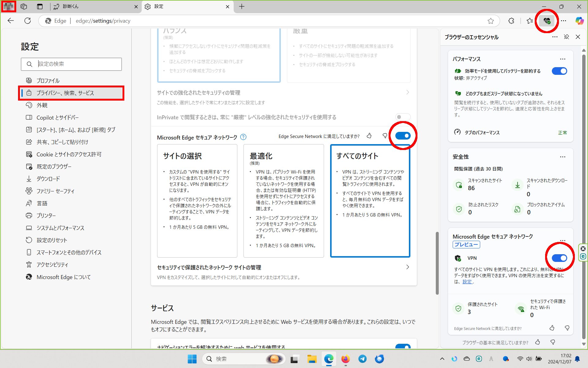This screenshot has height=368, width=588.
Task: Click the 設定の検索 search field
Action: (x=71, y=64)
